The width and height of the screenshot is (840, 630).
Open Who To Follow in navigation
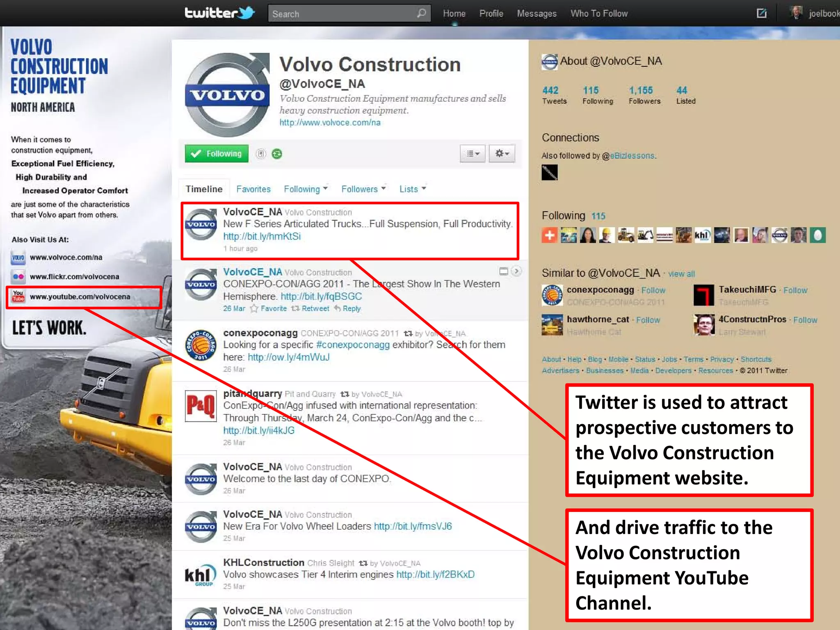click(599, 14)
